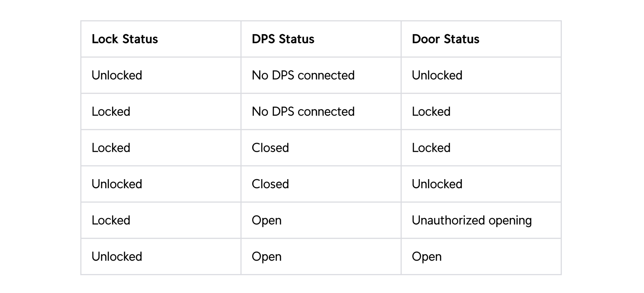Select Lock Status "Locked" beside DPS "Closed"
The height and width of the screenshot is (293, 644).
point(111,148)
